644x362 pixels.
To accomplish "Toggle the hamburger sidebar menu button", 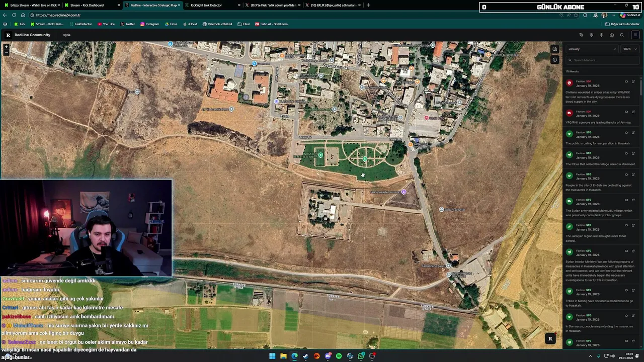I will [635, 35].
